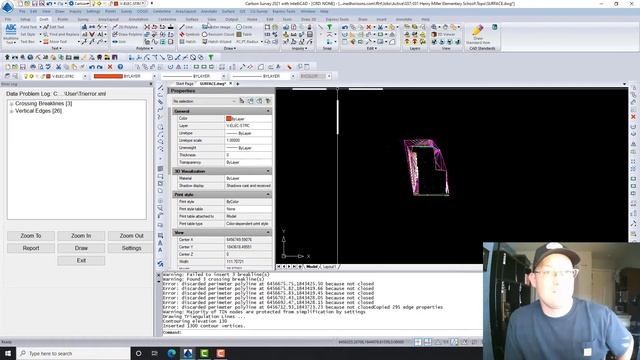Collapse the 3D Visualization section

coord(268,171)
